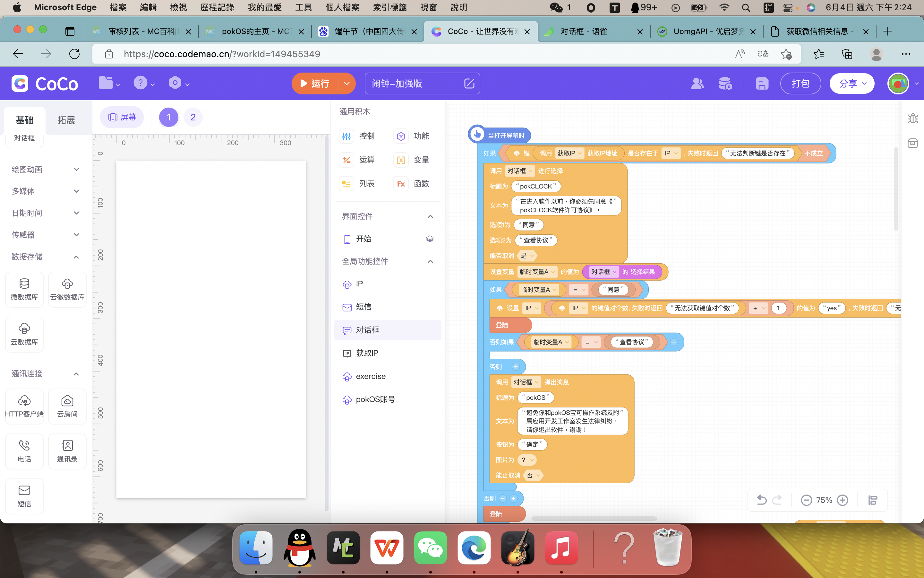This screenshot has width=924, height=578.
Task: Click the 打包 package button
Action: pyautogui.click(x=800, y=83)
